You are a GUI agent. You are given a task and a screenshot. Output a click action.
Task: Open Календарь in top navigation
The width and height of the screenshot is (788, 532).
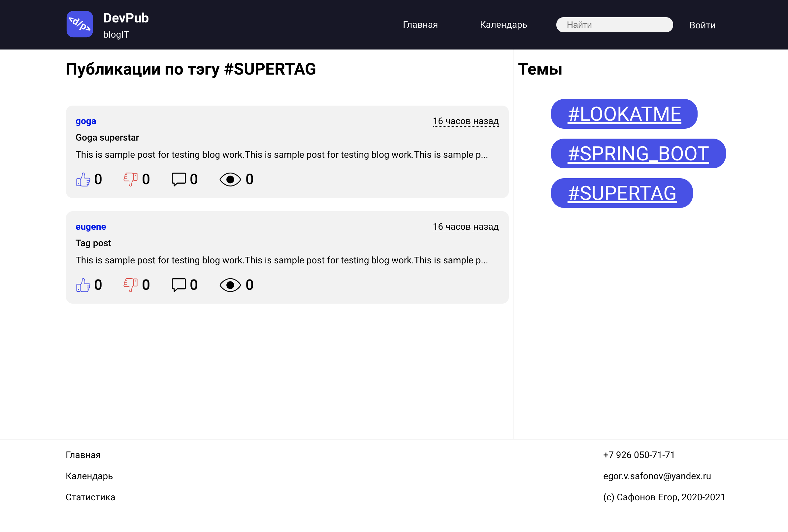coord(503,25)
